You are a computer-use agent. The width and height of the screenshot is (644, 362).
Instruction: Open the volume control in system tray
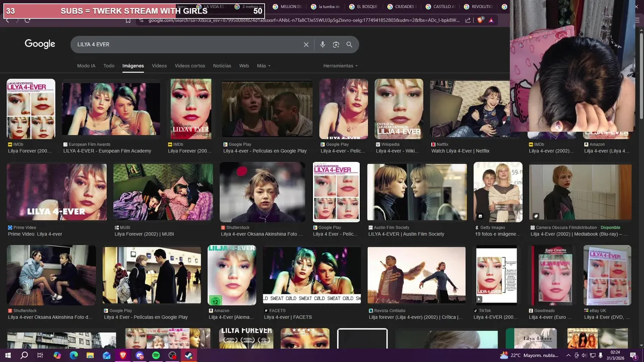click(x=584, y=355)
